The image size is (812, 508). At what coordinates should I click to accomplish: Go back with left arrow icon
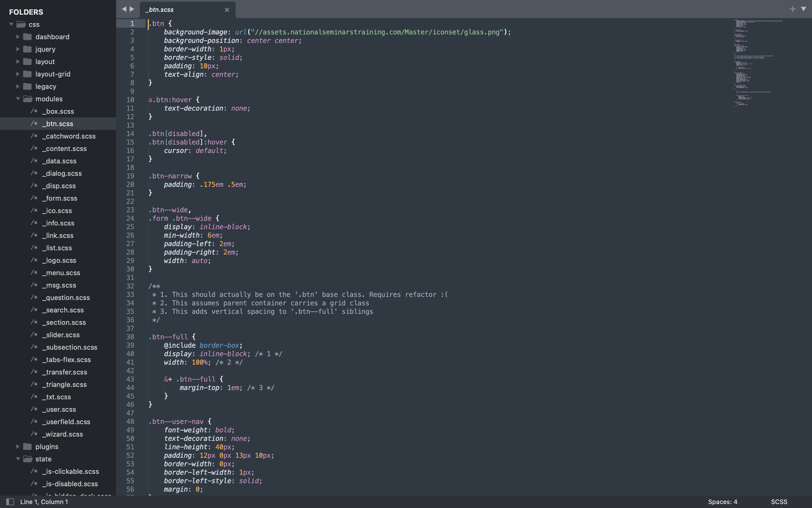tap(124, 9)
